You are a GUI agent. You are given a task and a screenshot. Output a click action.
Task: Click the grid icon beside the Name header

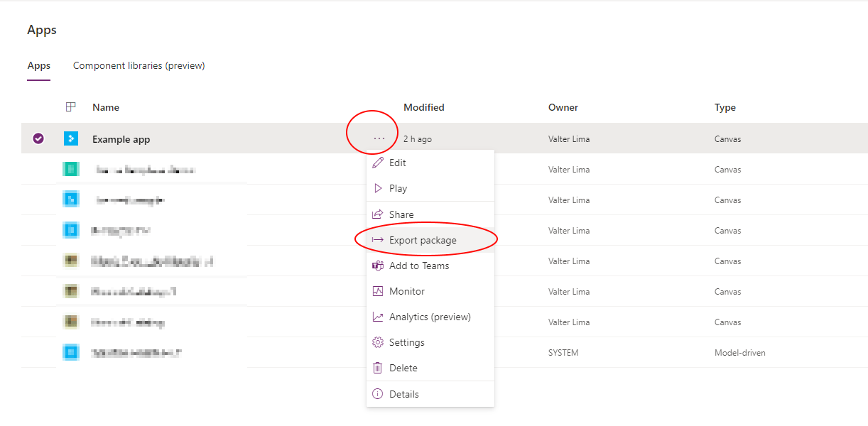70,106
